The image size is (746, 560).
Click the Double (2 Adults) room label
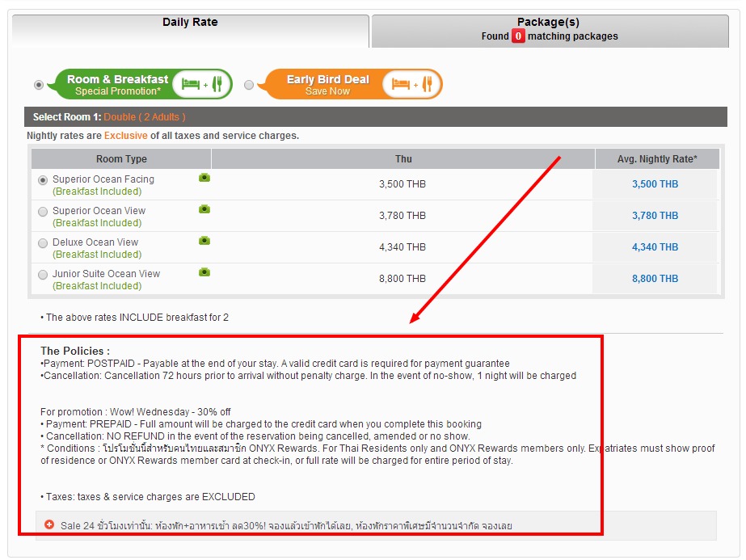pos(145,117)
